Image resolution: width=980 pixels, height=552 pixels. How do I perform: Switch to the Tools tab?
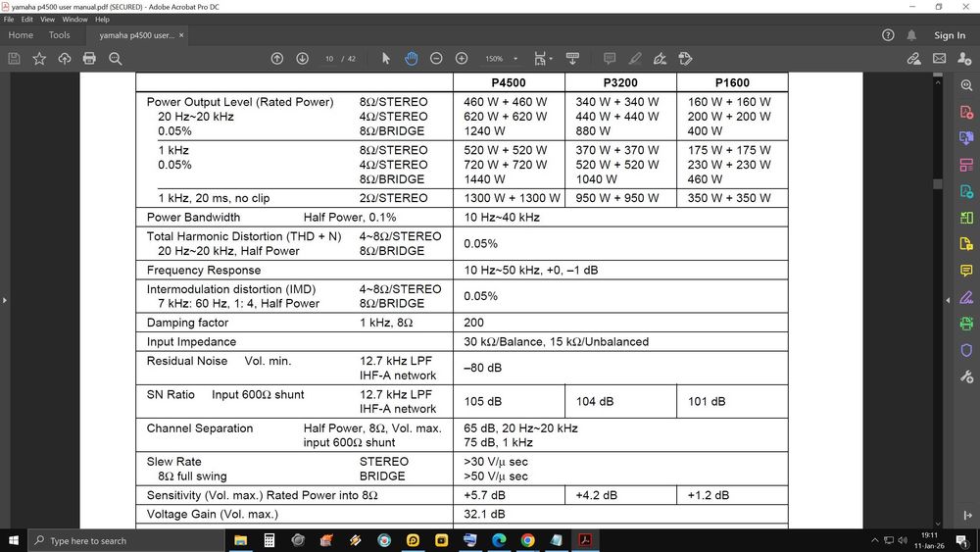coord(60,35)
